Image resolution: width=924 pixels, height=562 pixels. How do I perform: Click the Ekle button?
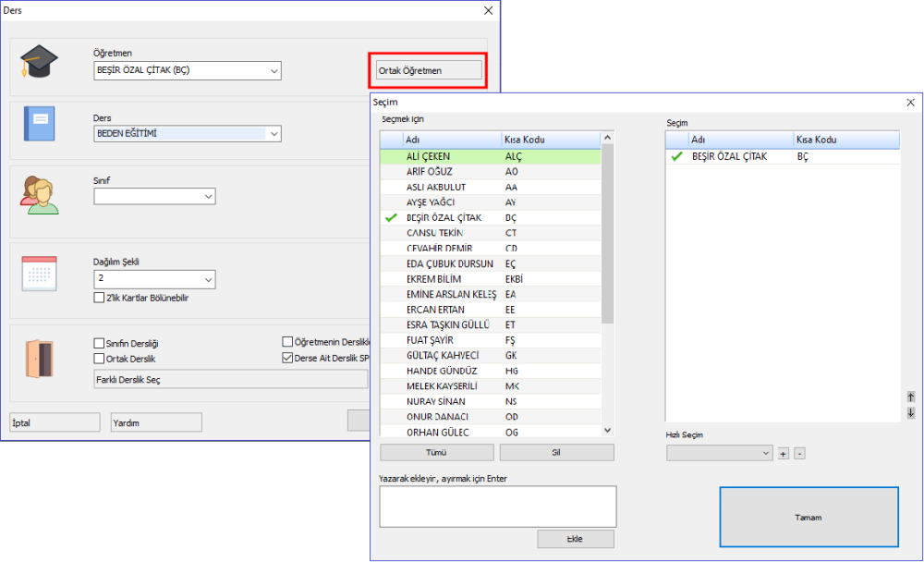(575, 539)
